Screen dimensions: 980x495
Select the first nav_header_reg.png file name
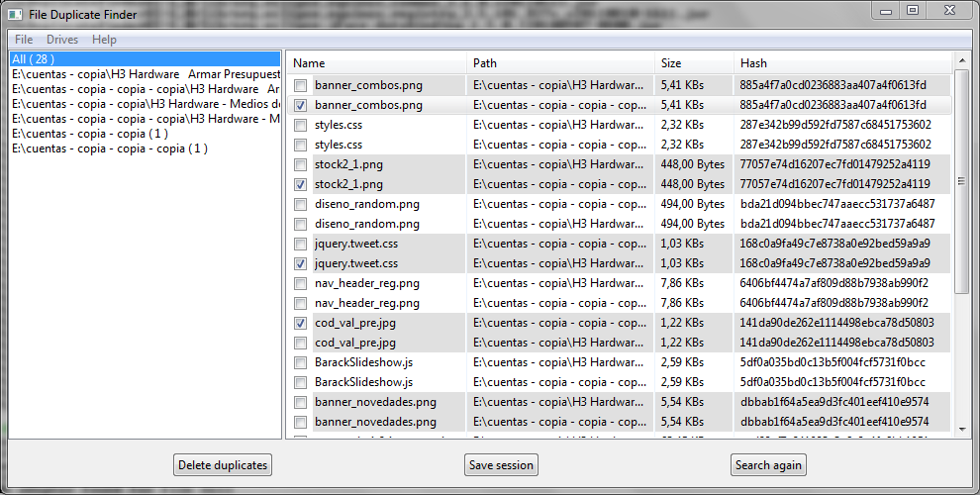[x=367, y=283]
